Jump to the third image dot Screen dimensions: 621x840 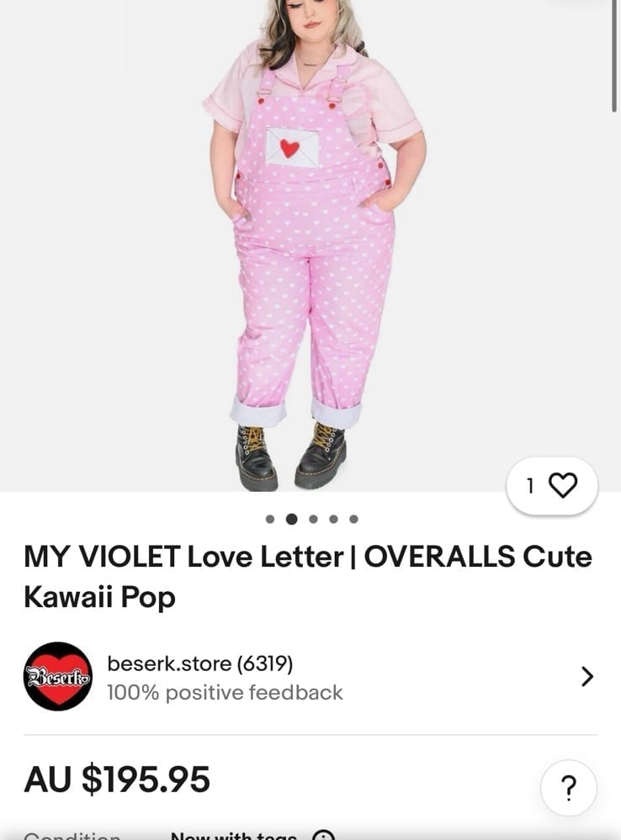point(313,519)
